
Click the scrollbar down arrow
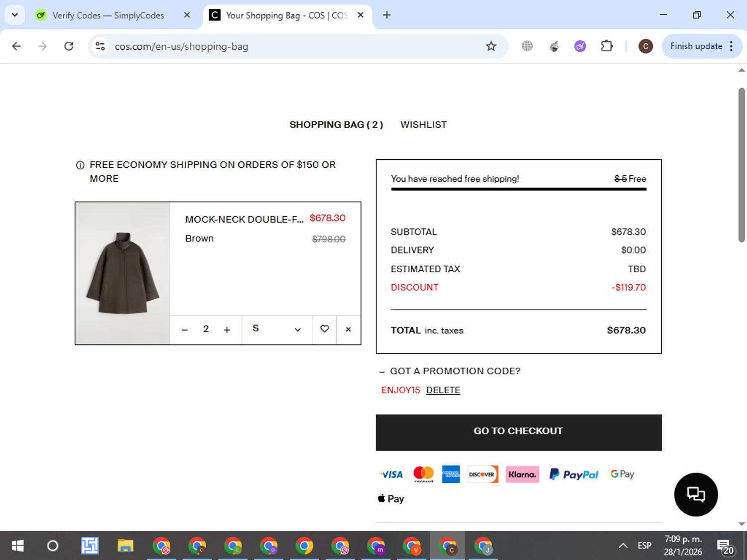click(742, 524)
